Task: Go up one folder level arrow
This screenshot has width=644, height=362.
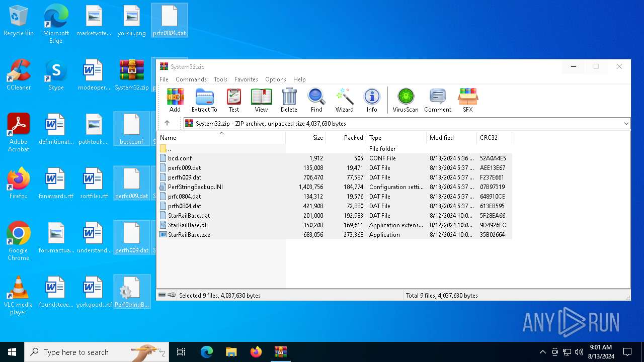Action: [x=167, y=123]
